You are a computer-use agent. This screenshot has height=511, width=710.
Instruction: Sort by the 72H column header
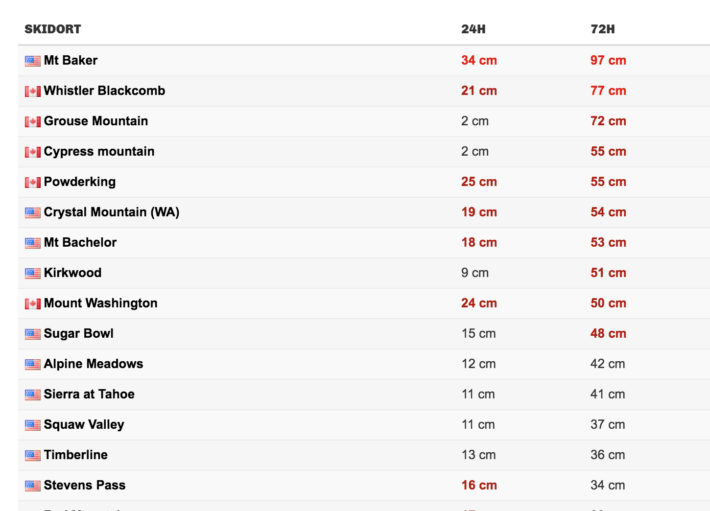pos(603,29)
